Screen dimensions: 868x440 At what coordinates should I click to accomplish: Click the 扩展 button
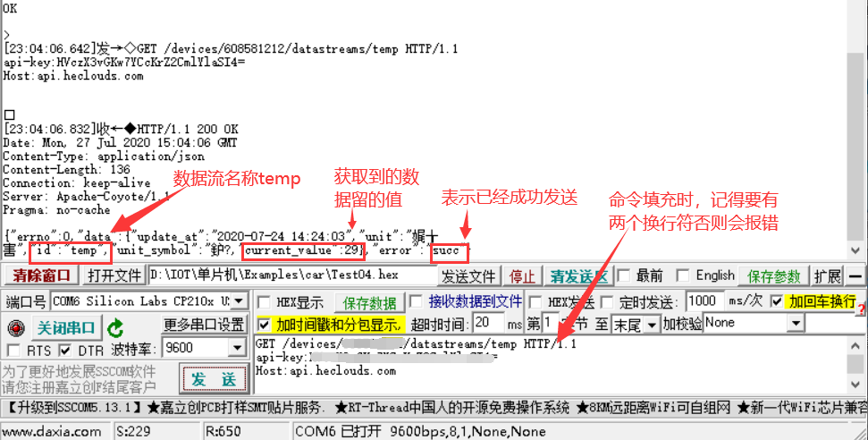pyautogui.click(x=828, y=275)
